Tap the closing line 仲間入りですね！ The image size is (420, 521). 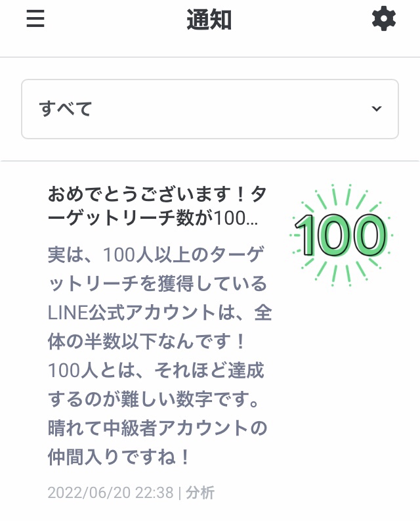119,457
